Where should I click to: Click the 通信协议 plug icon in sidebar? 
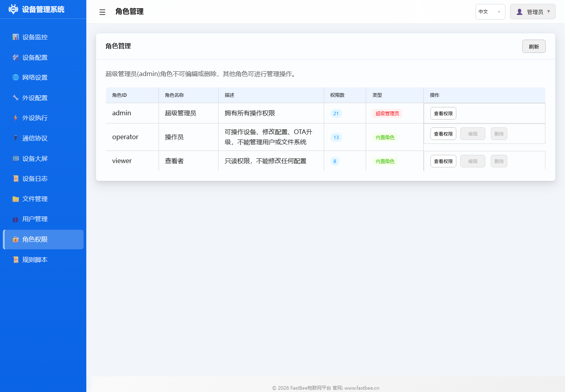pos(16,138)
